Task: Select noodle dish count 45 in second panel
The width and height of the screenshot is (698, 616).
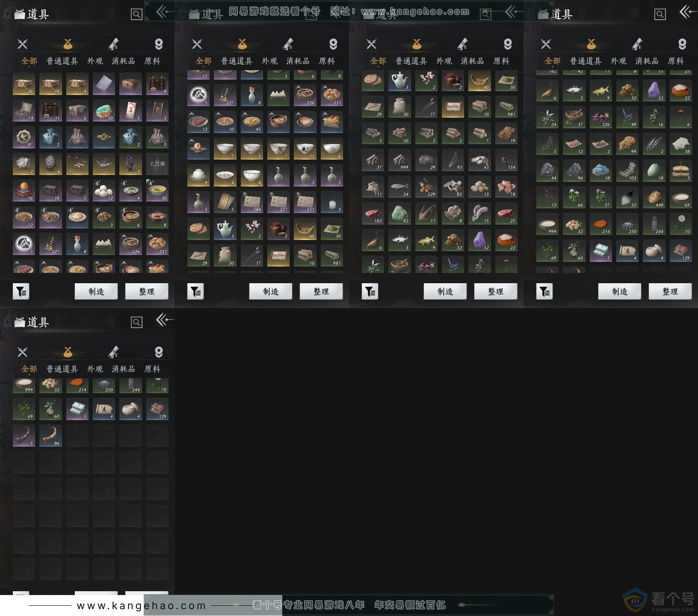Action: (252, 122)
